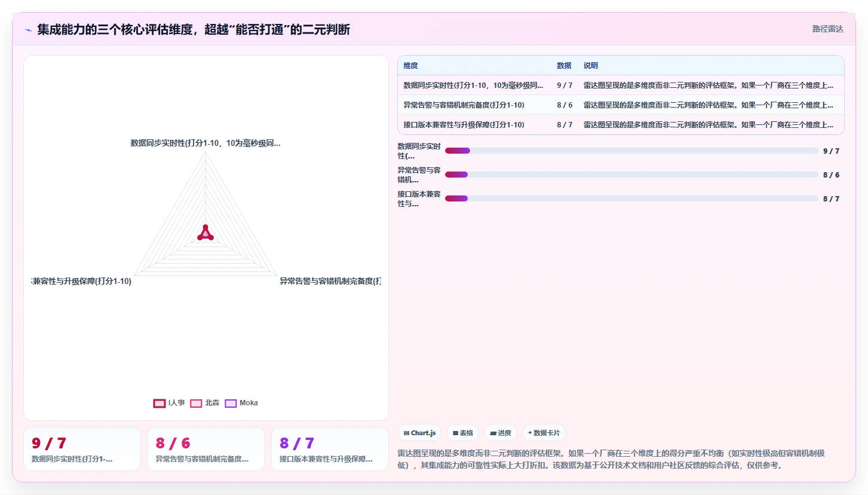The width and height of the screenshot is (868, 495).
Task: Select the 表格 chip
Action: (463, 433)
